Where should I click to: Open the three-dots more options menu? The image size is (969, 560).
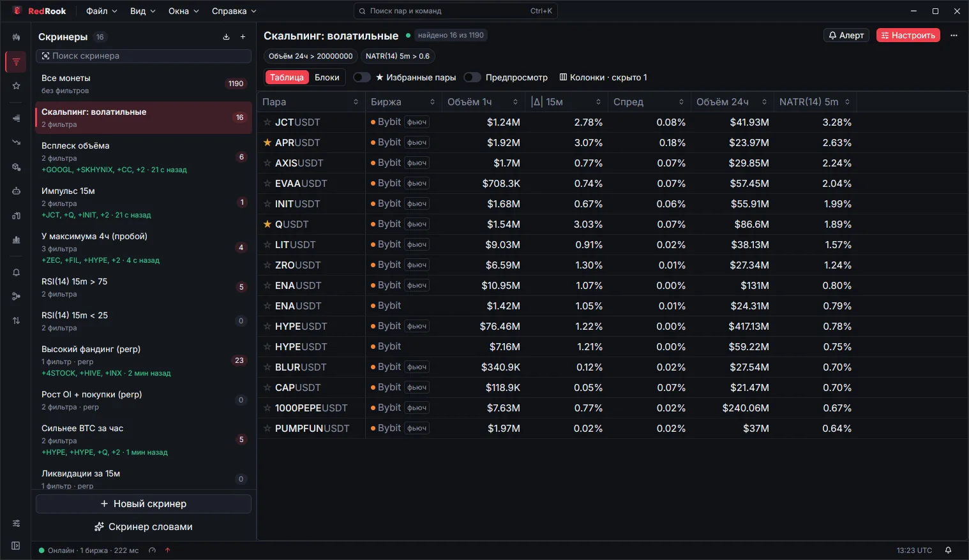tap(954, 36)
